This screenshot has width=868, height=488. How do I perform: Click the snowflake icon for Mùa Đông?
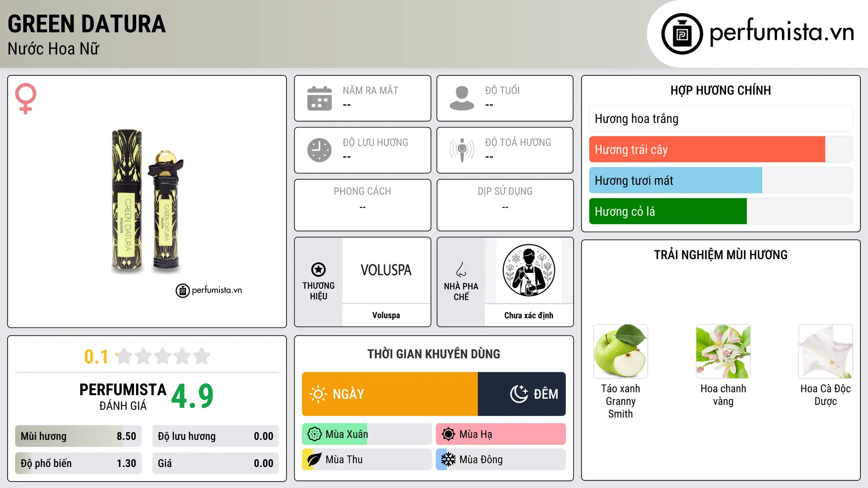[448, 460]
